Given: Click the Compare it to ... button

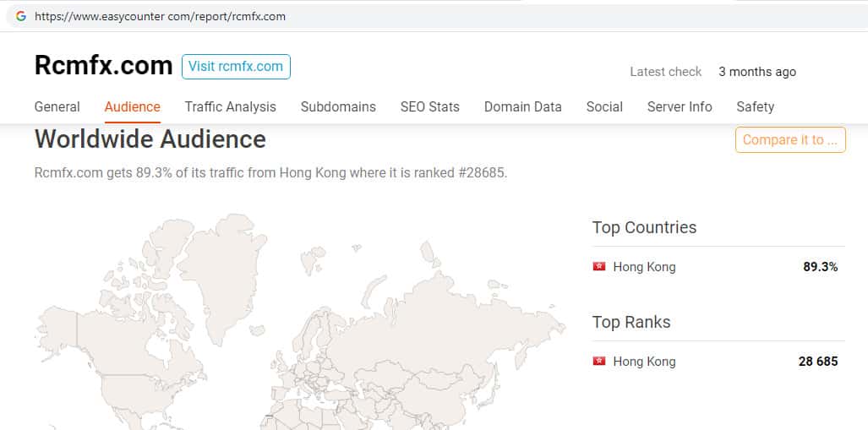Looking at the screenshot, I should [790, 140].
